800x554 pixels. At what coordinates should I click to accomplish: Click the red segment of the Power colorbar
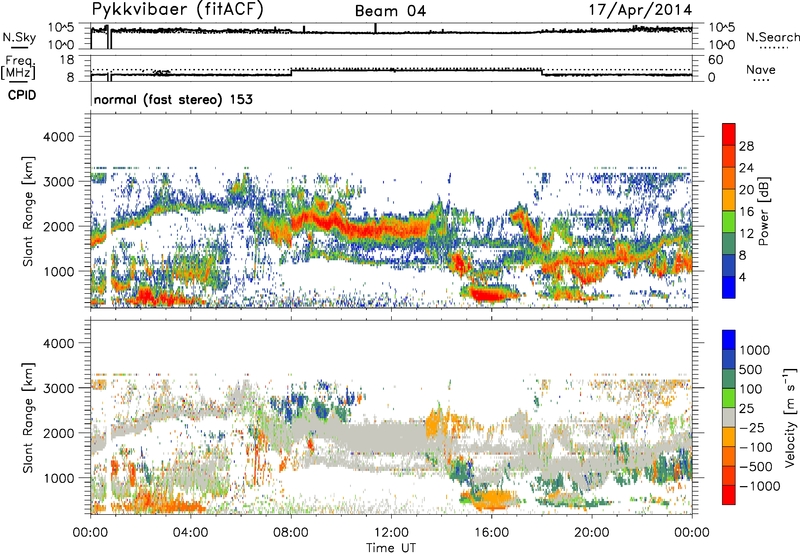729,134
